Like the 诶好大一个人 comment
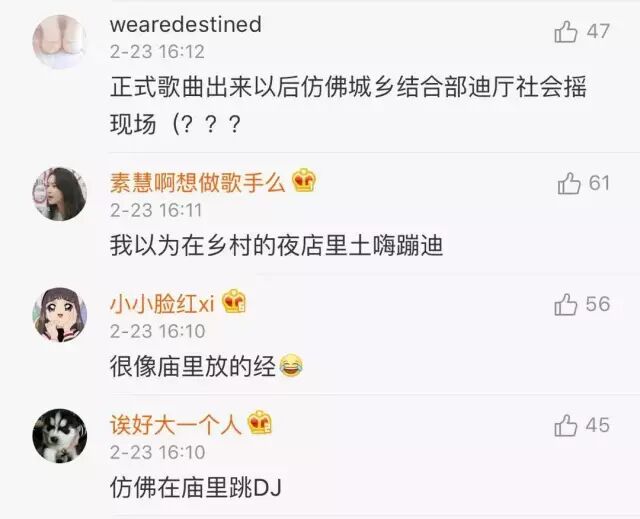Image resolution: width=640 pixels, height=519 pixels. click(x=566, y=426)
